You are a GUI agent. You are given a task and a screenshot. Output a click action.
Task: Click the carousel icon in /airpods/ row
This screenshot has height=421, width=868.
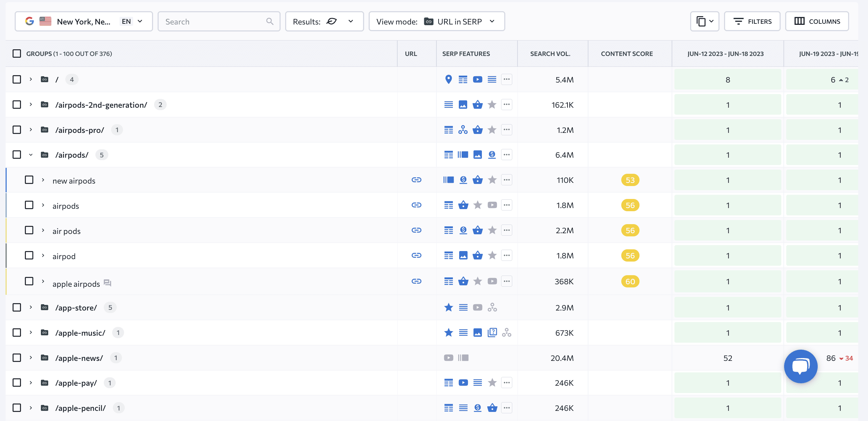[x=463, y=155]
